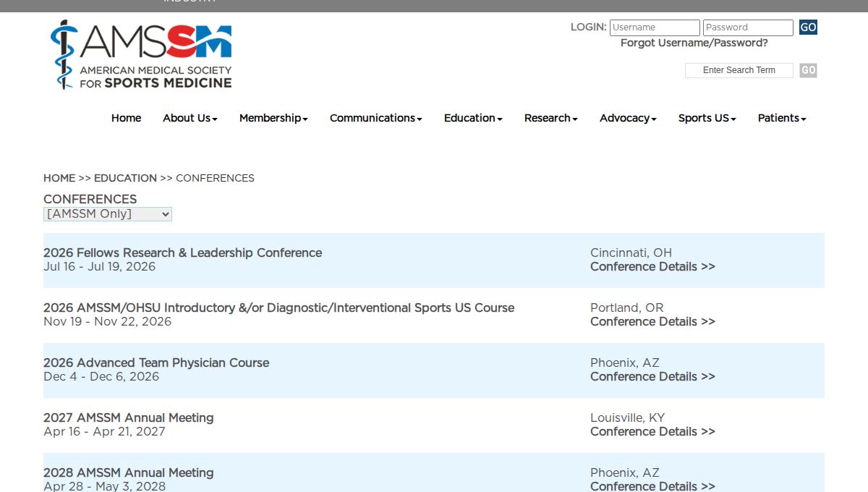Open 2026 AMSSM/OHSU Sports US Course title
The height and width of the screenshot is (492, 868).
(x=278, y=307)
